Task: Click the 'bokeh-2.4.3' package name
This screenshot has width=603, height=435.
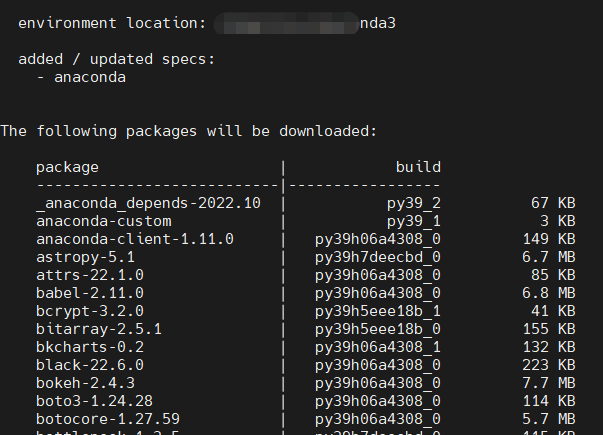Action: 85,383
